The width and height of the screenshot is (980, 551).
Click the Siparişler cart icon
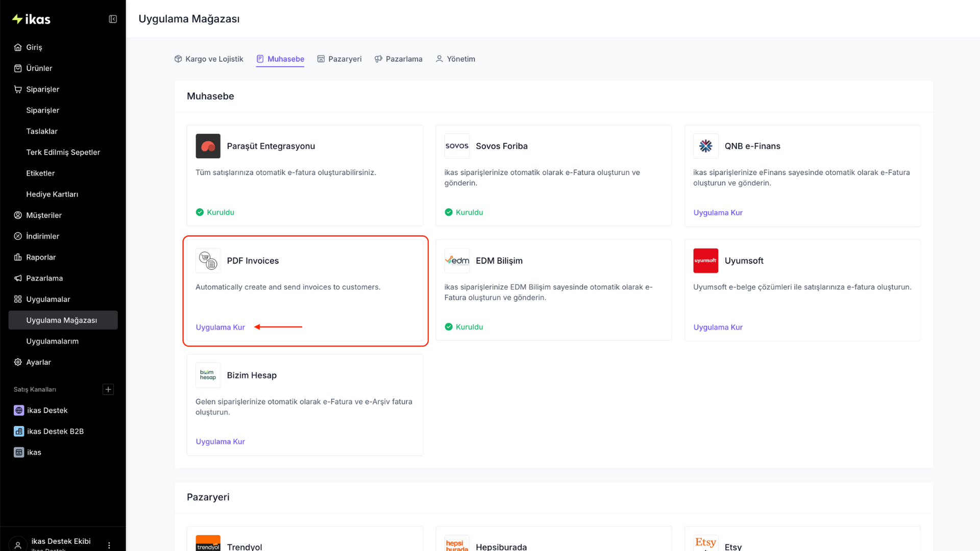pos(18,89)
